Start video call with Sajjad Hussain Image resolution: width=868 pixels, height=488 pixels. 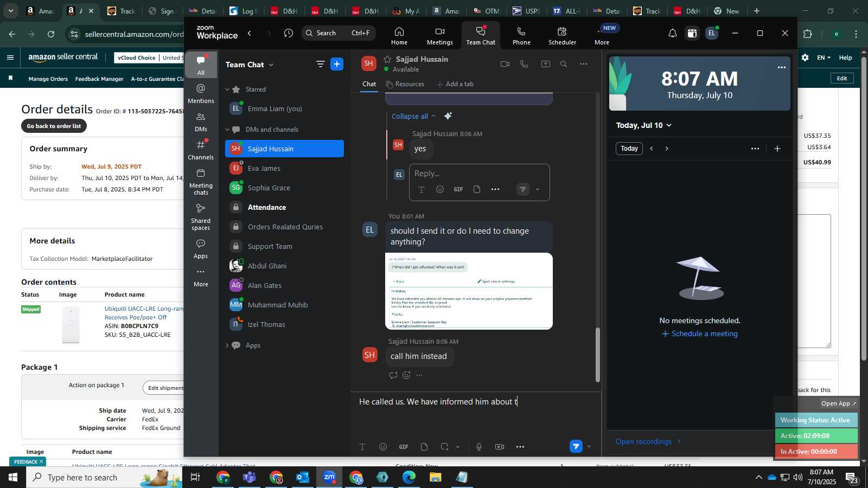click(505, 64)
